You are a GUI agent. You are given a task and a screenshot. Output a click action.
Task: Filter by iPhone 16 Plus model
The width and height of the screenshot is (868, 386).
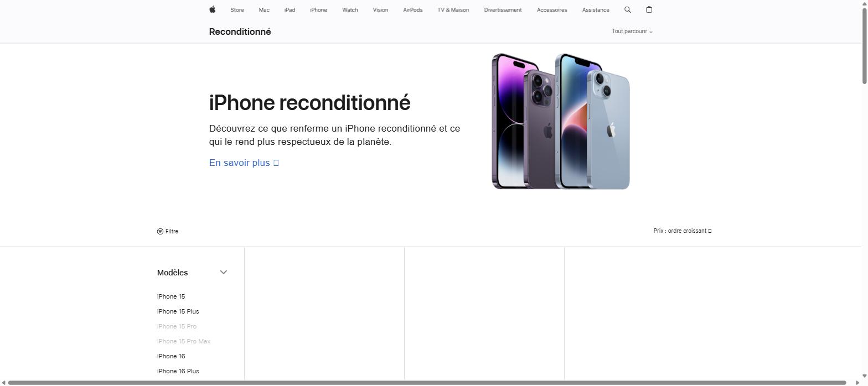[x=178, y=371]
